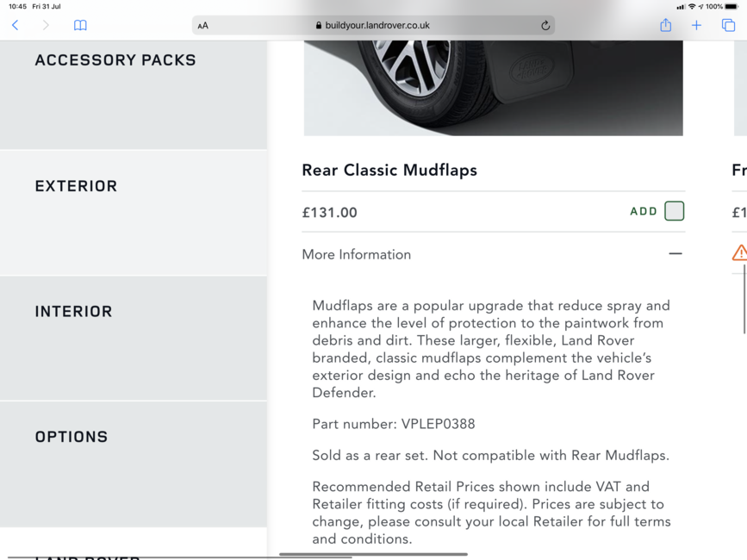Tap the Safari back arrow
This screenshot has width=747, height=560.
pos(16,25)
